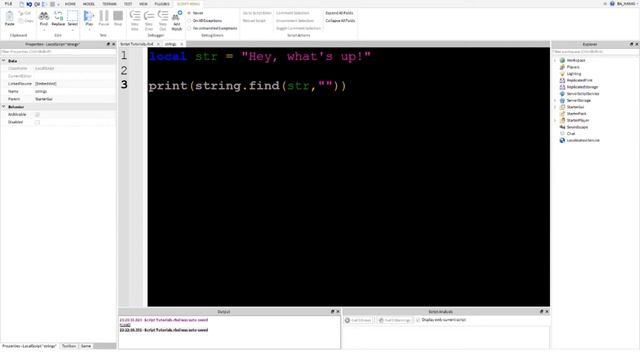Collapse the Behavior properties section
The image size is (640, 360).
4,107
